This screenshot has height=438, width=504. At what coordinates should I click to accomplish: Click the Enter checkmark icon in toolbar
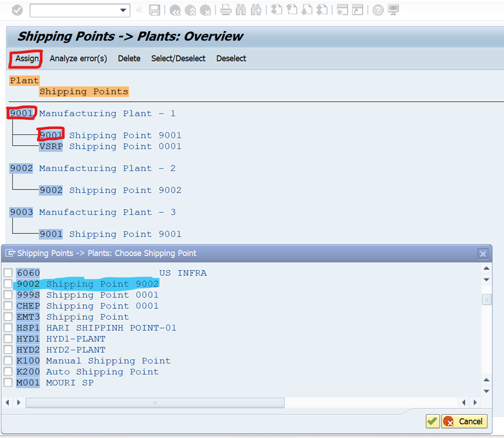[x=18, y=10]
